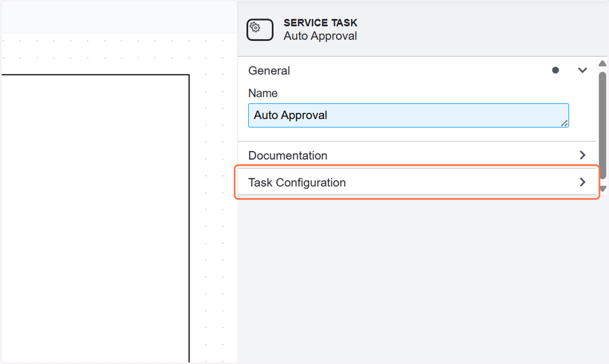This screenshot has width=609, height=364.
Task: Click the Name field with Auto Approval
Action: (x=408, y=115)
